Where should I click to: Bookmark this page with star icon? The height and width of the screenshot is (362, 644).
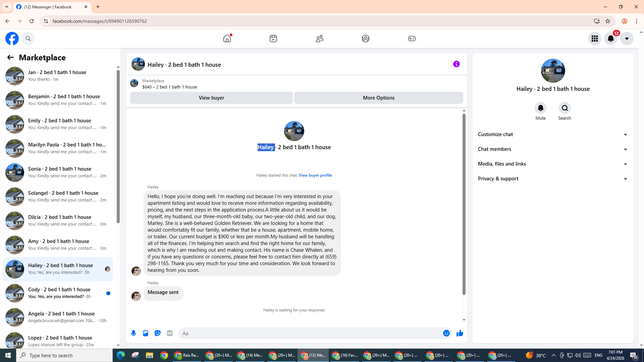click(607, 21)
